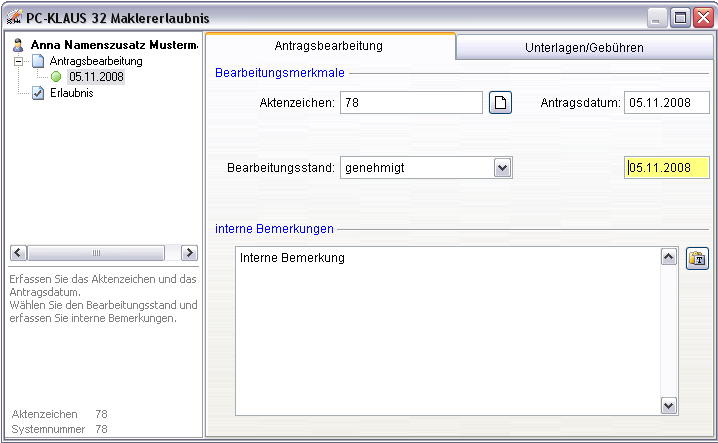Image resolution: width=718 pixels, height=443 pixels.
Task: Click into the Aktenzeichen field
Action: [411, 103]
